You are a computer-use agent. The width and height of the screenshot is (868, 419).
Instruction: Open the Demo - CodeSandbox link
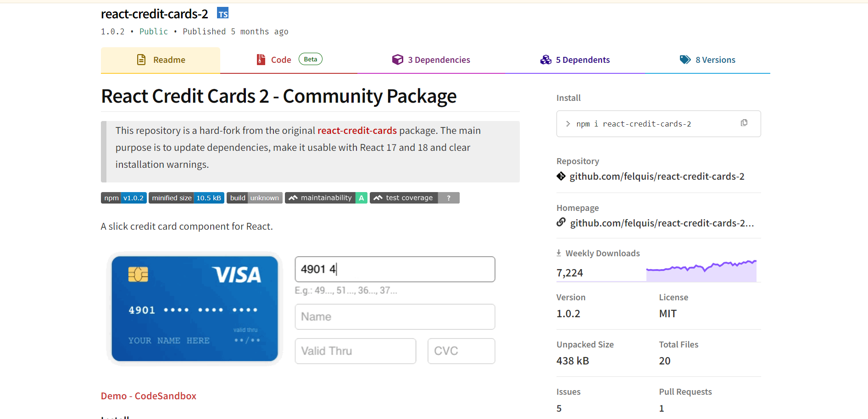coord(149,396)
